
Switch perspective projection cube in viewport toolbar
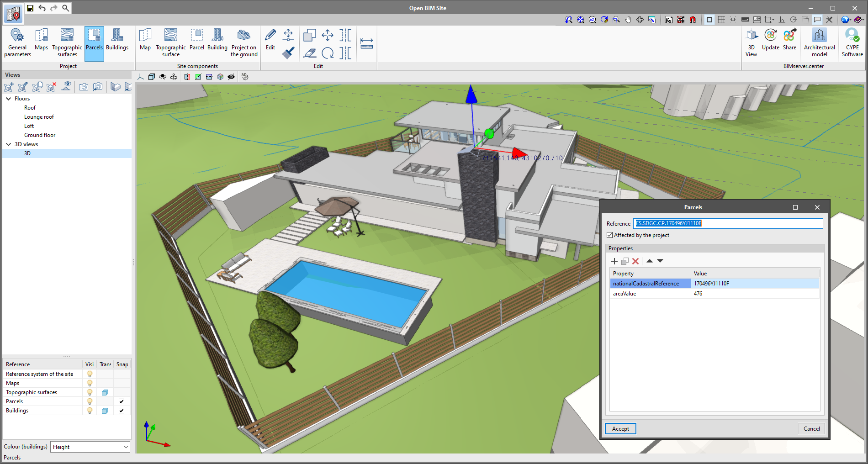coord(152,77)
